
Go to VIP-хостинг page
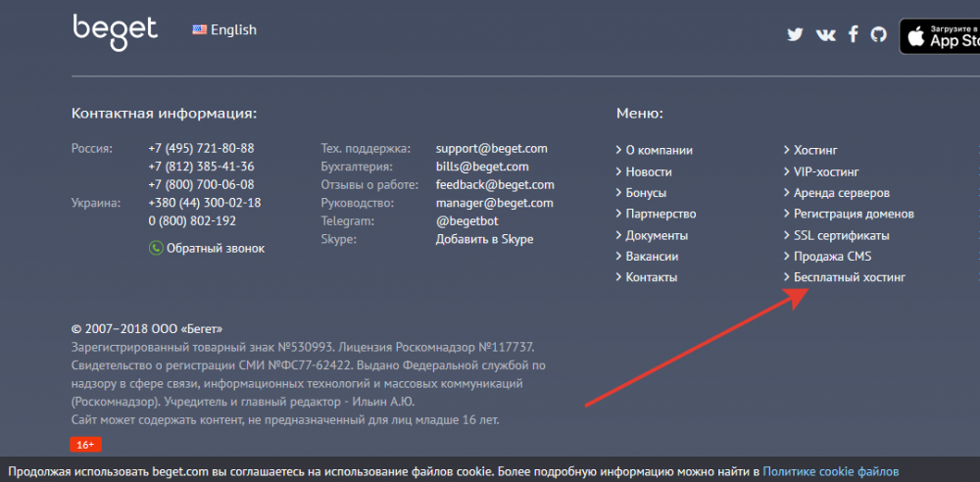[826, 171]
